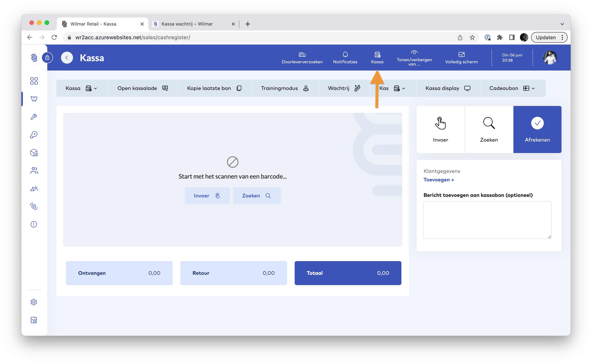
Task: Click the kassabon message text area
Action: (x=487, y=220)
